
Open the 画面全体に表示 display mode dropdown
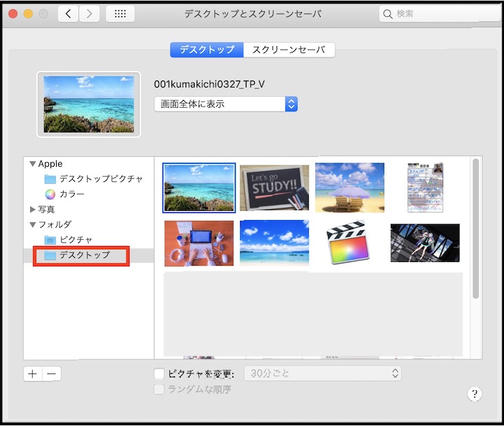(x=225, y=104)
